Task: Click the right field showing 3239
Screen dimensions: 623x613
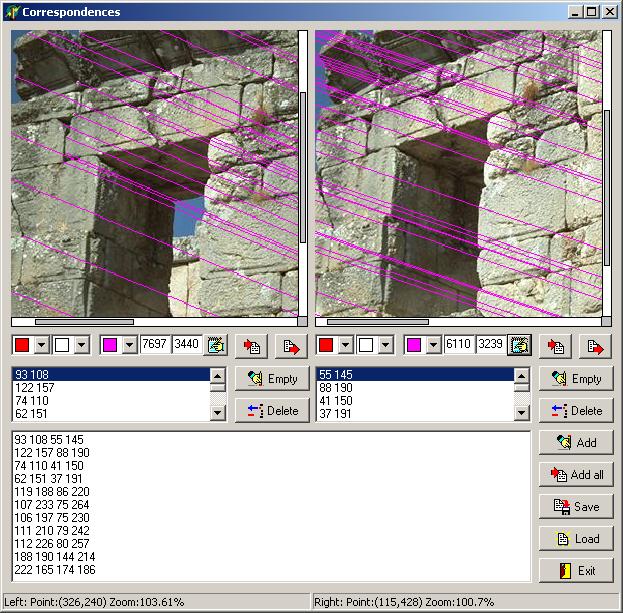Action: 491,344
